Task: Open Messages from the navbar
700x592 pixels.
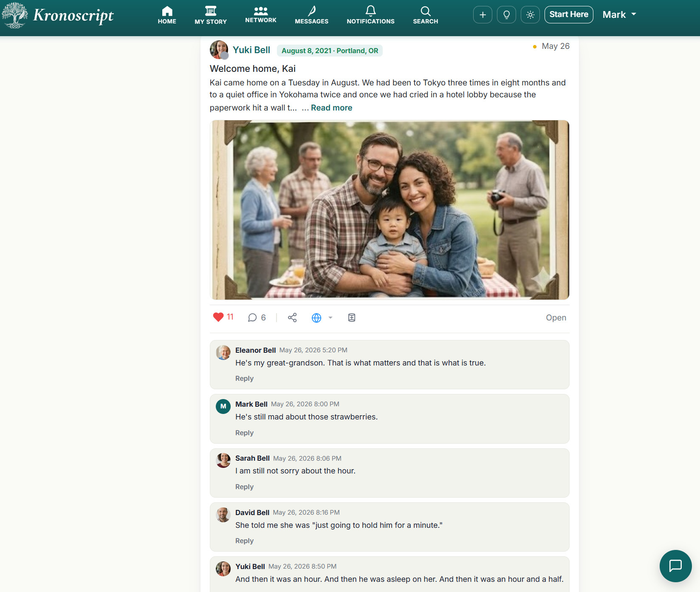Action: pyautogui.click(x=312, y=15)
